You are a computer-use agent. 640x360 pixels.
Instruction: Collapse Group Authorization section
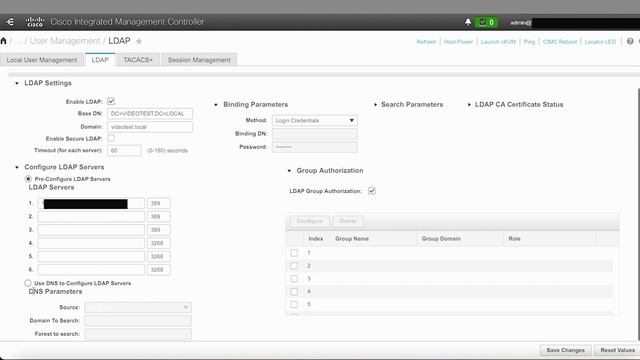289,171
